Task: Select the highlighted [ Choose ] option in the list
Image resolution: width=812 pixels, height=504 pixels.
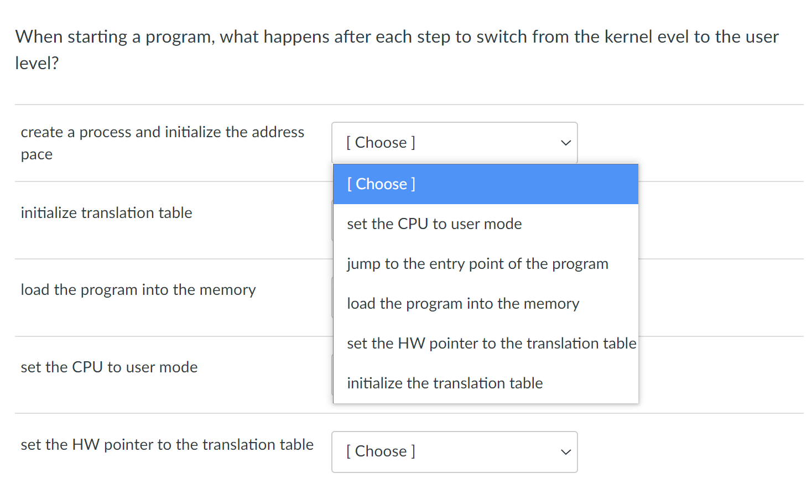Action: click(x=486, y=184)
